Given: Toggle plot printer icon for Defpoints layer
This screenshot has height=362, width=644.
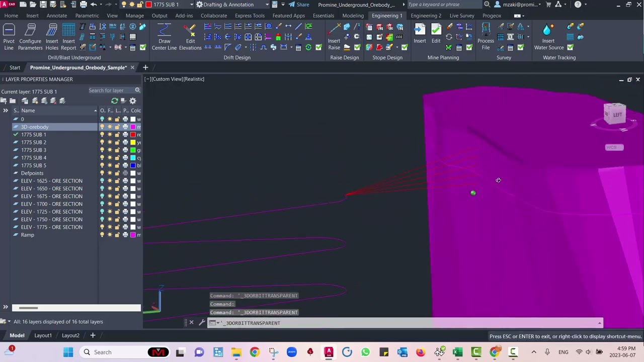Looking at the screenshot, I should point(125,173).
